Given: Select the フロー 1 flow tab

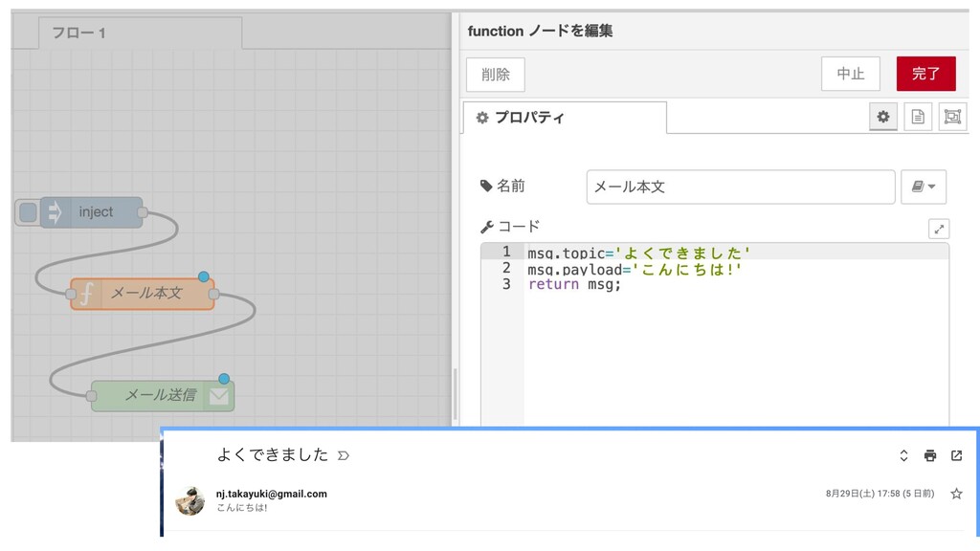Looking at the screenshot, I should (x=140, y=33).
